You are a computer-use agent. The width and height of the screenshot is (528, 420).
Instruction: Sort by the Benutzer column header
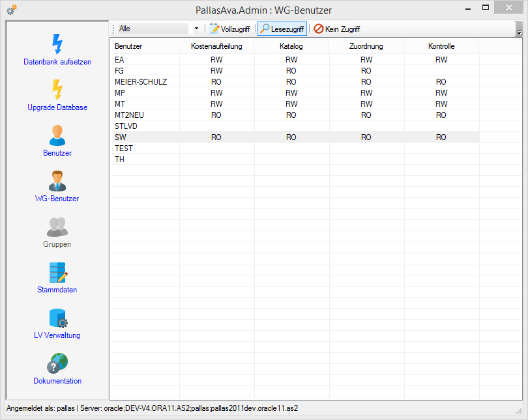[x=145, y=46]
